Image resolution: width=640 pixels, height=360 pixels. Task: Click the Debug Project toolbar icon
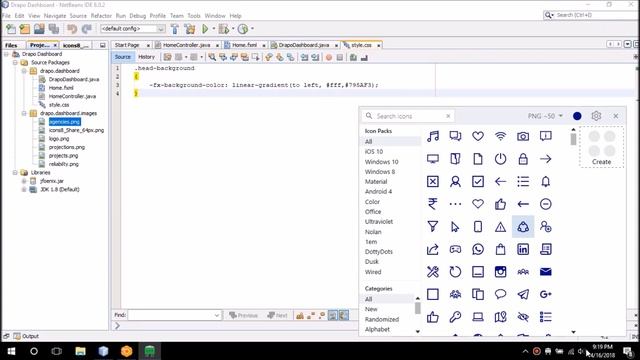pos(224,29)
